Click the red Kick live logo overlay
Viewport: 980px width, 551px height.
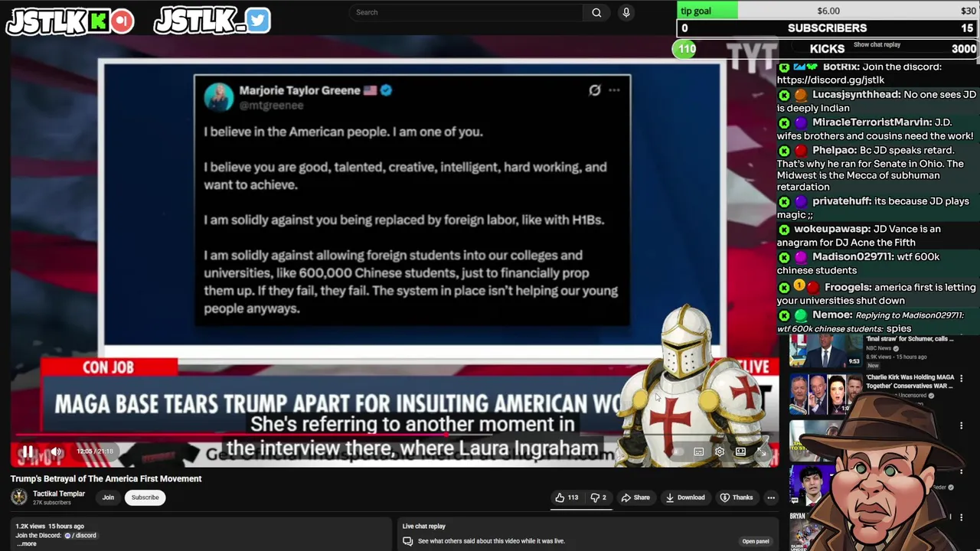(122, 21)
